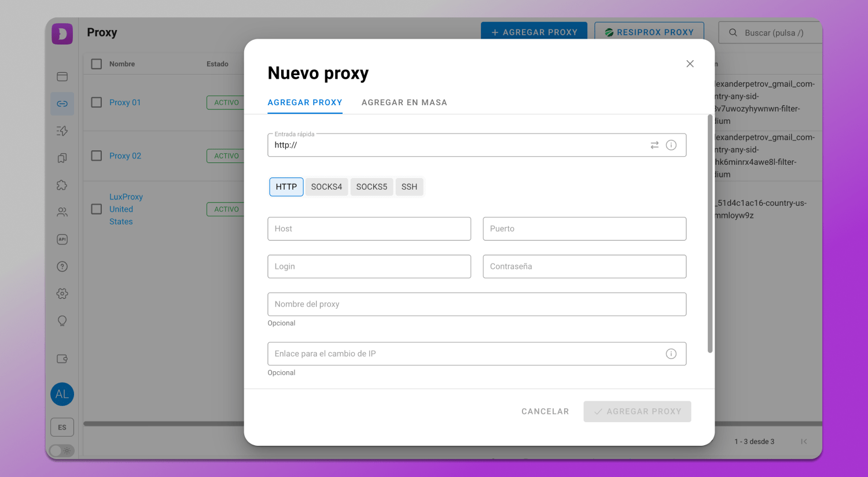The image size is (868, 477).
Task: Open the team members sidebar icon
Action: pyautogui.click(x=62, y=212)
